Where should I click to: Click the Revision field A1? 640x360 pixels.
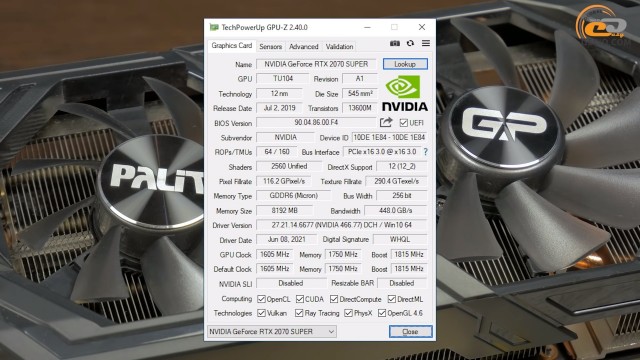point(359,78)
